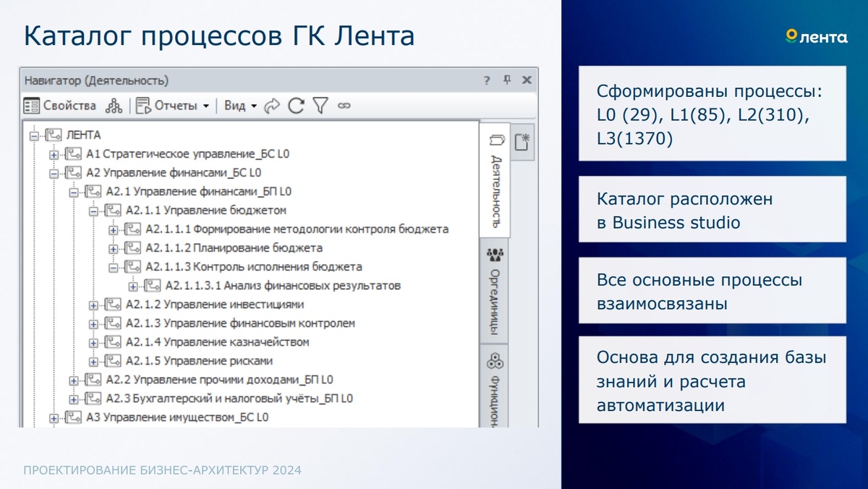Click the Все основные процессы взаимосвязаны card
Viewport: 868px width, 489px height.
712,291
